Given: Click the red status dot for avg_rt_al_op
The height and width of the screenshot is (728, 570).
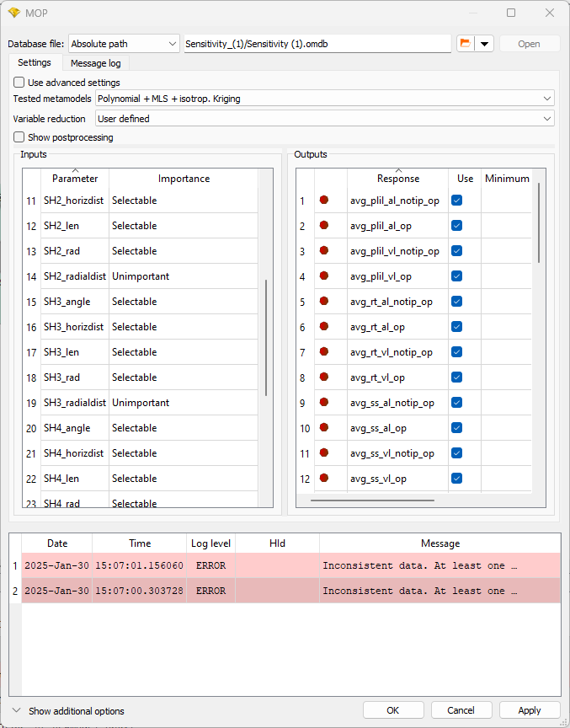Looking at the screenshot, I should click(324, 327).
